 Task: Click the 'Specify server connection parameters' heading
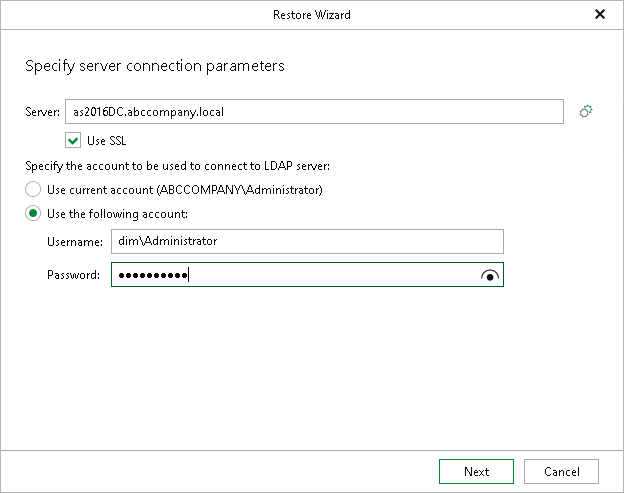(x=155, y=66)
